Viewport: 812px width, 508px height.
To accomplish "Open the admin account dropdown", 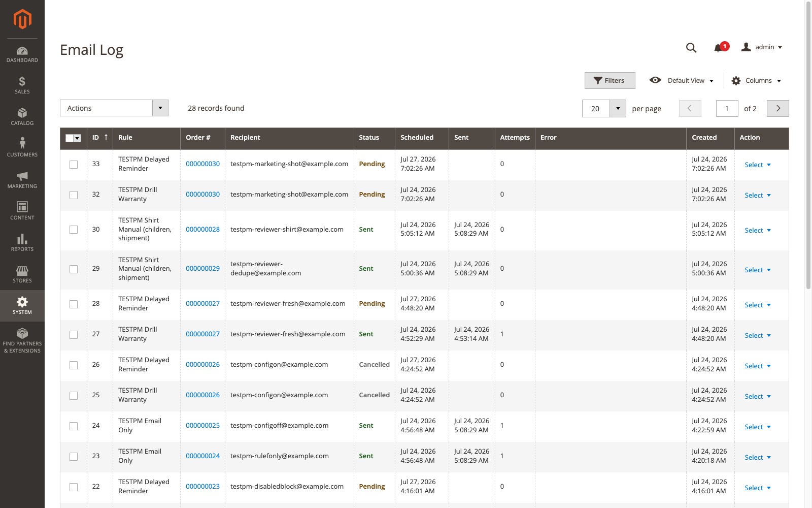I will pos(762,47).
